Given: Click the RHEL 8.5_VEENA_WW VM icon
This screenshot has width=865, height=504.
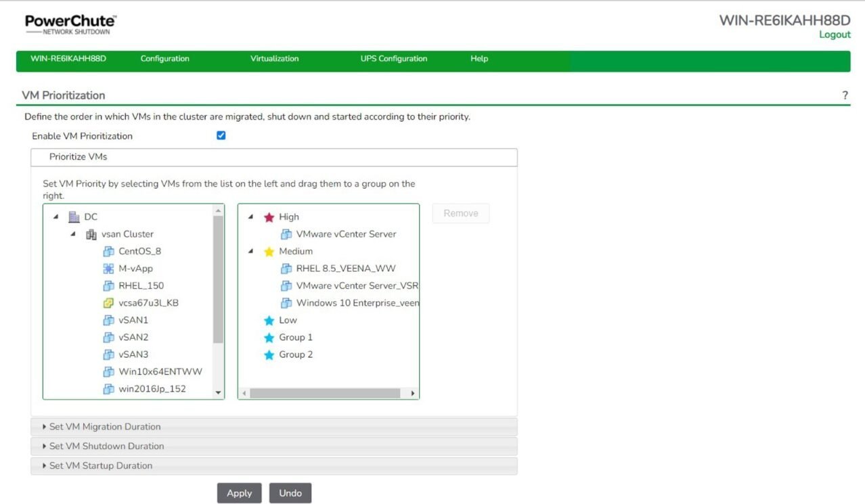Looking at the screenshot, I should 286,269.
